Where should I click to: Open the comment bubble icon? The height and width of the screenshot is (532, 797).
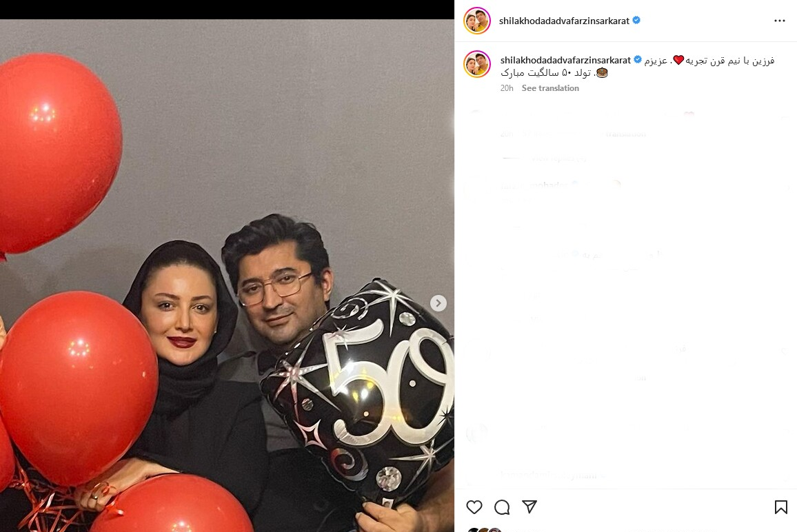tap(502, 507)
